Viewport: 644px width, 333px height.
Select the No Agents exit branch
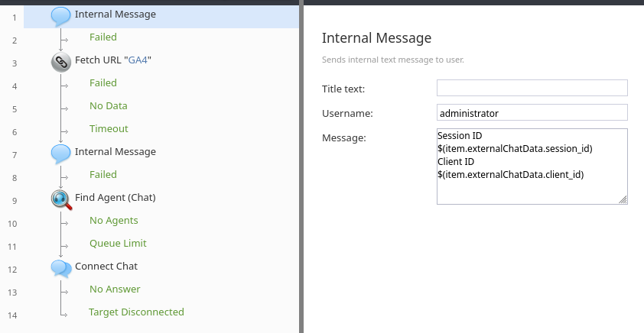pyautogui.click(x=114, y=220)
